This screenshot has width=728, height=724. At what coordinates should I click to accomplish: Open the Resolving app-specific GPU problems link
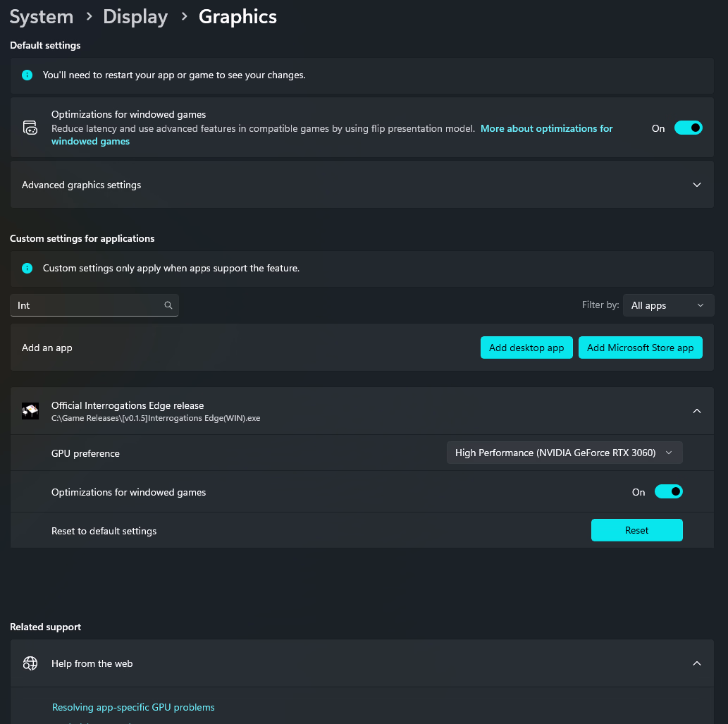(x=133, y=707)
